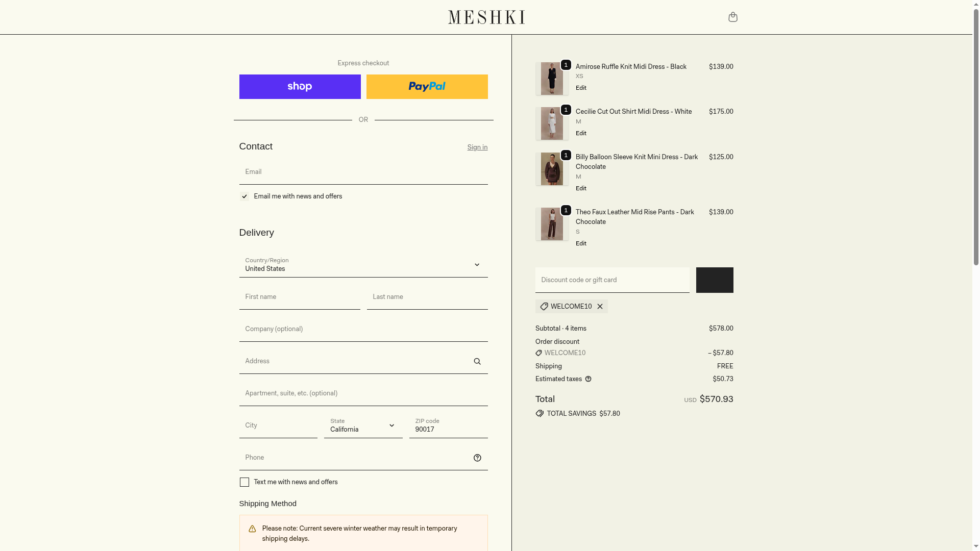Focus the Email input field
Screen dimensions: 980x551
point(363,172)
